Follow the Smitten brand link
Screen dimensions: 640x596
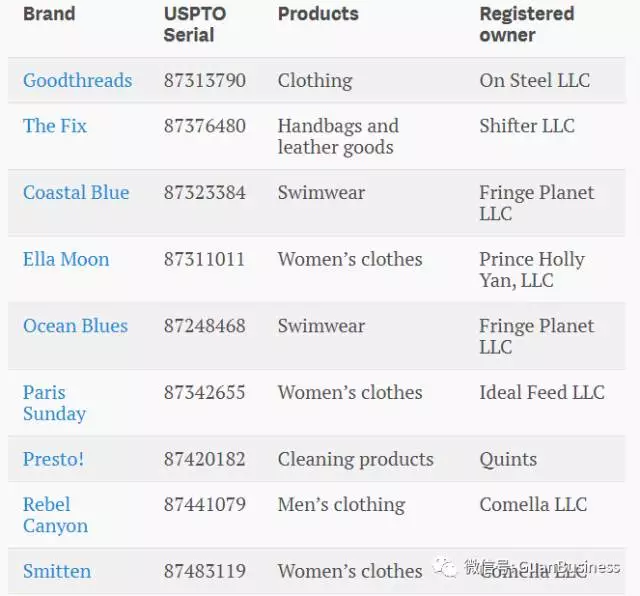[57, 572]
